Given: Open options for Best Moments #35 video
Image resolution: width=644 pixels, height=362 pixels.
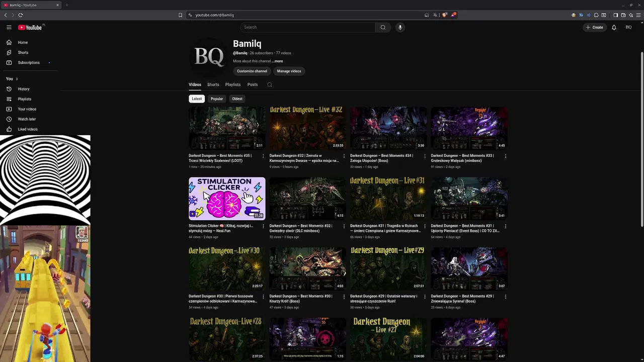Looking at the screenshot, I should pyautogui.click(x=263, y=156).
